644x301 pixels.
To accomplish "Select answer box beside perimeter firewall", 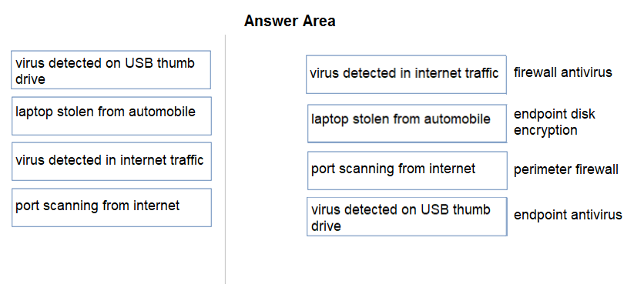I will coord(407,170).
